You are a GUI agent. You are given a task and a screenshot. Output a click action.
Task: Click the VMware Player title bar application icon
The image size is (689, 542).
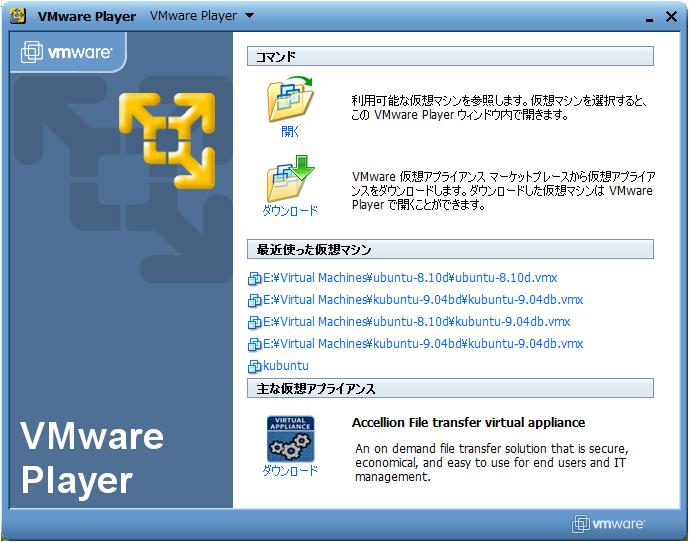(19, 16)
